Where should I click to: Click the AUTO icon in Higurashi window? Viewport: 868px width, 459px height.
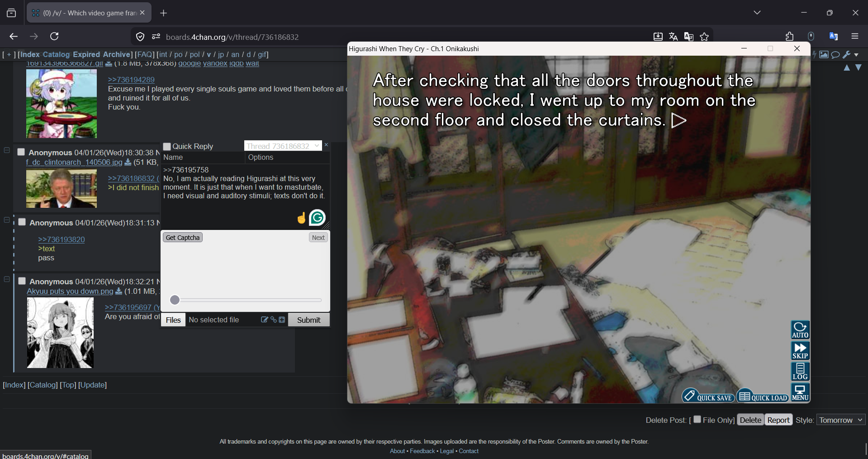point(800,330)
